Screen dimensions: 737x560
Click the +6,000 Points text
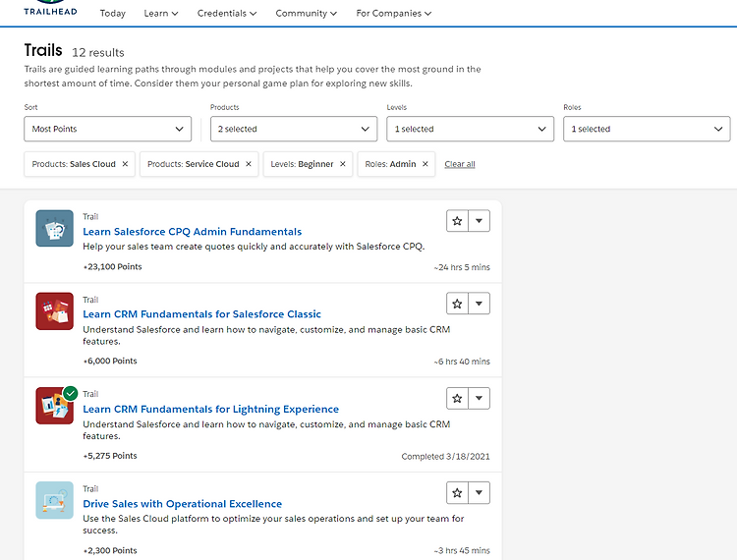(x=110, y=361)
